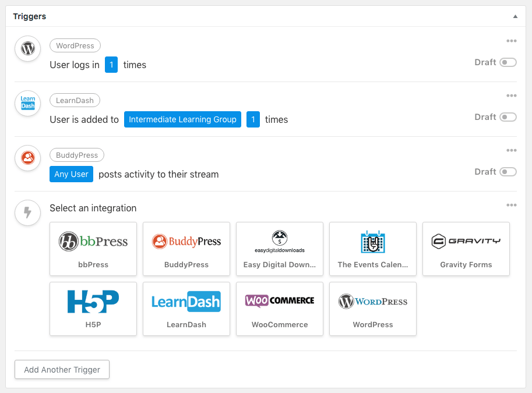Choose the WooCommerce integration card
The image size is (532, 393).
pos(280,309)
